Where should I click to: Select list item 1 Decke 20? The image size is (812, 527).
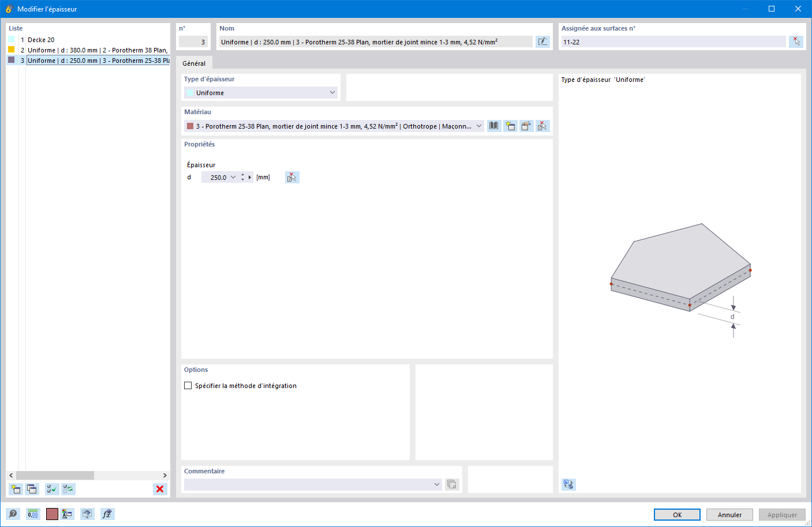pyautogui.click(x=88, y=40)
